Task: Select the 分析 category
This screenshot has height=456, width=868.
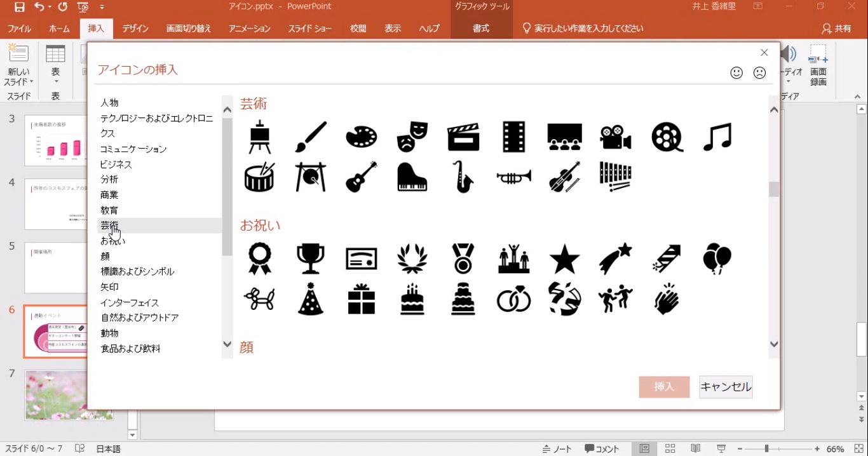Action: (109, 180)
